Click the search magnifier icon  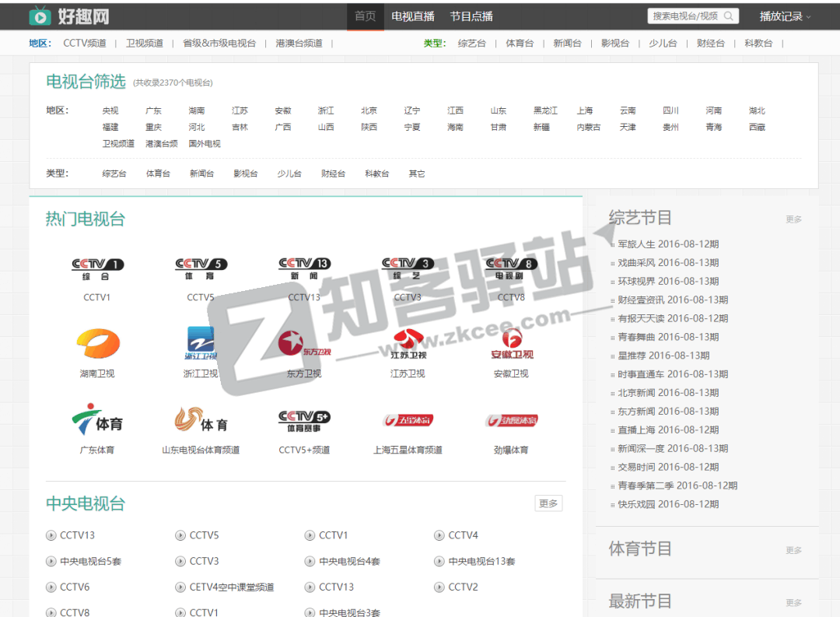[x=729, y=16]
